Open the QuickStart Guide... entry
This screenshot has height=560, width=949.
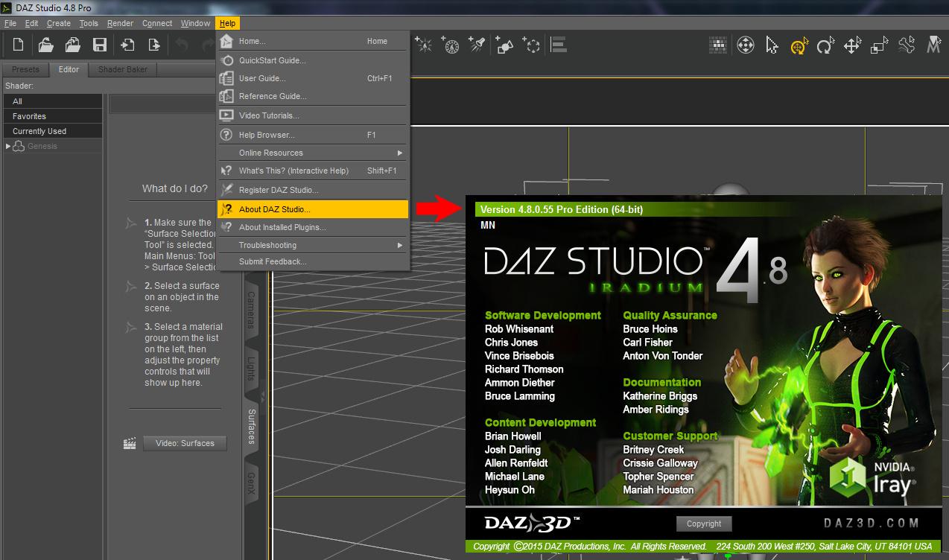tap(313, 60)
